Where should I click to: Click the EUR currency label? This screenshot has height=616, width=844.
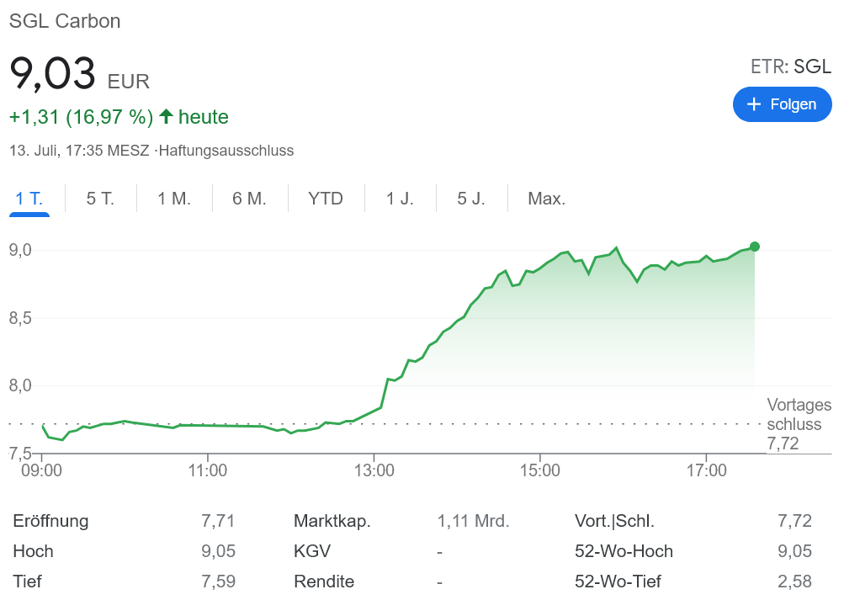[x=129, y=82]
